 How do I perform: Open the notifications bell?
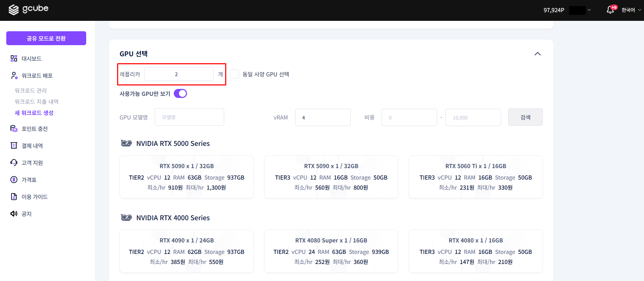610,10
